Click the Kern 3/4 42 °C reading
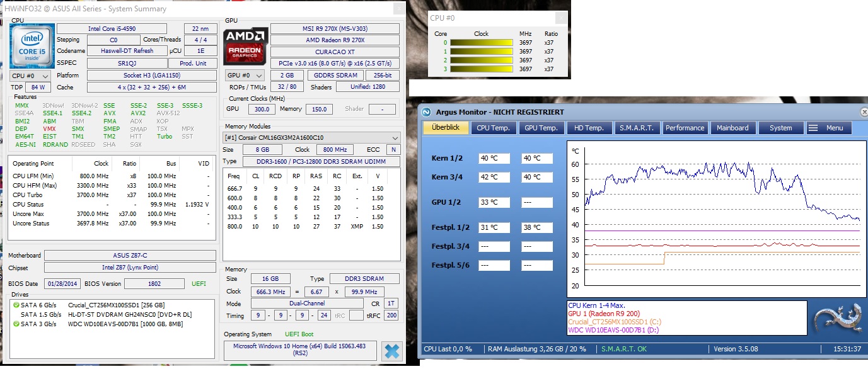 [494, 178]
